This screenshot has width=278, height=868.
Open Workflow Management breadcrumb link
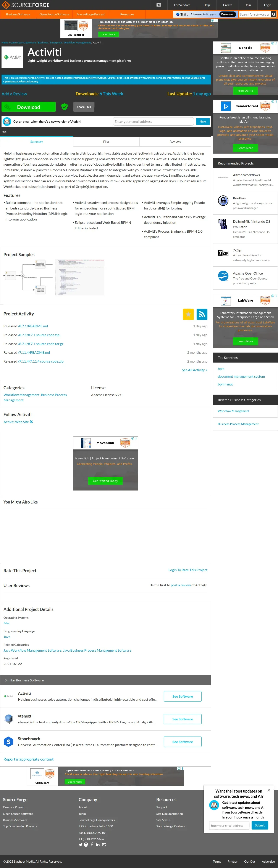pyautogui.click(x=77, y=42)
